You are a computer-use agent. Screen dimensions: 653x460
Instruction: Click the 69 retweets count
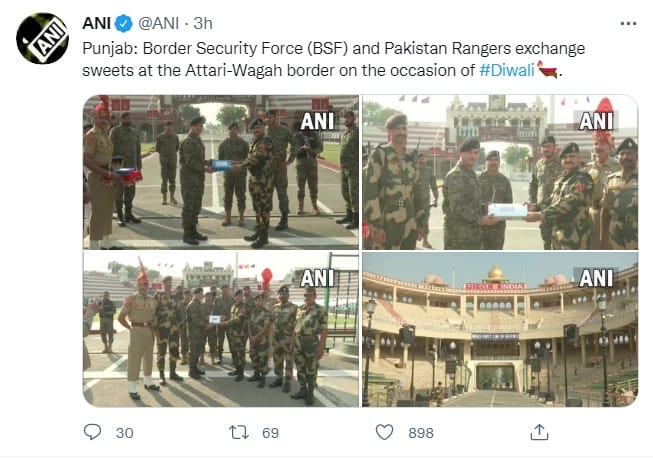click(x=270, y=433)
